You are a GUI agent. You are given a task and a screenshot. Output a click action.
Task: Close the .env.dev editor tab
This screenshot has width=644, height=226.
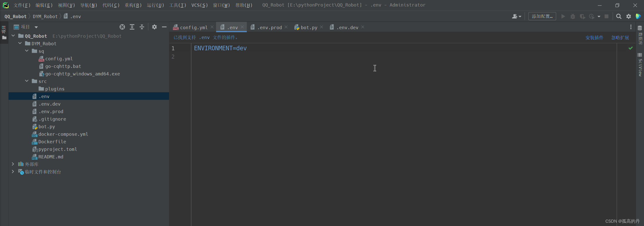coord(363,27)
